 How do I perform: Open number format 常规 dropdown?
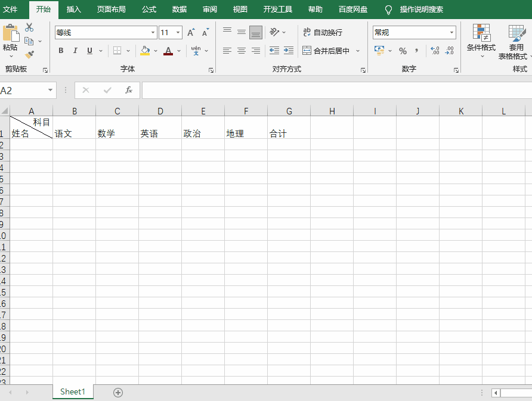click(x=451, y=33)
